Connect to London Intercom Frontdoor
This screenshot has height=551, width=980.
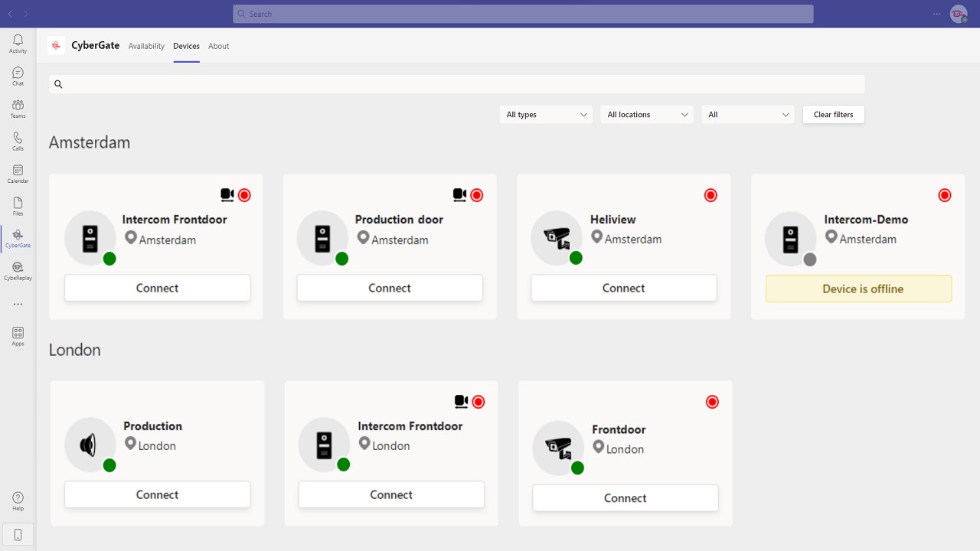coord(391,494)
